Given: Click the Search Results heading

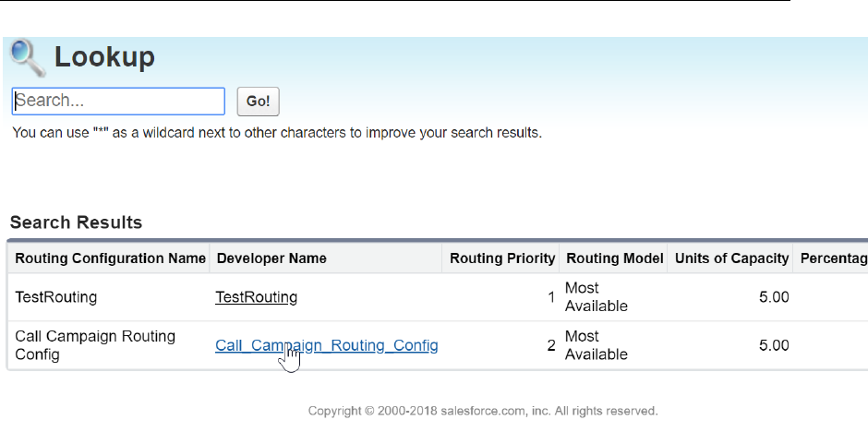Looking at the screenshot, I should coord(76,222).
